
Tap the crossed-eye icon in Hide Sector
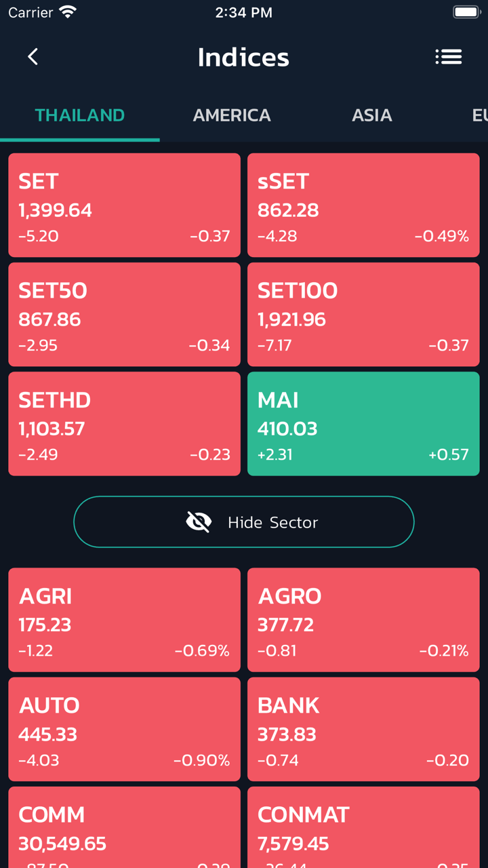coord(199,522)
